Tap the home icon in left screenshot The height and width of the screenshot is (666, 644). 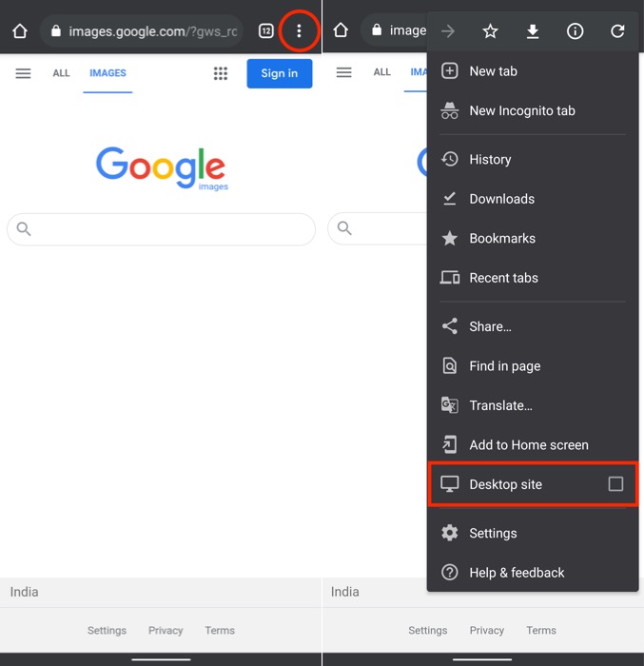click(20, 31)
